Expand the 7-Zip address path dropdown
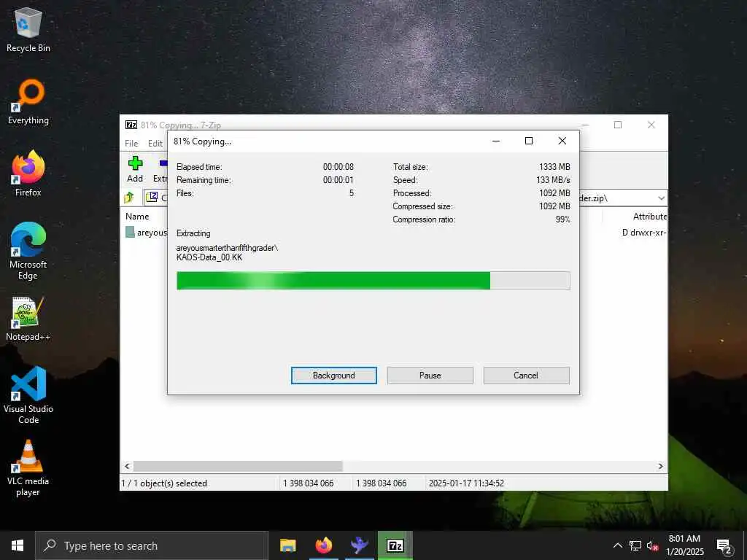Image resolution: width=747 pixels, height=560 pixels. pyautogui.click(x=661, y=198)
